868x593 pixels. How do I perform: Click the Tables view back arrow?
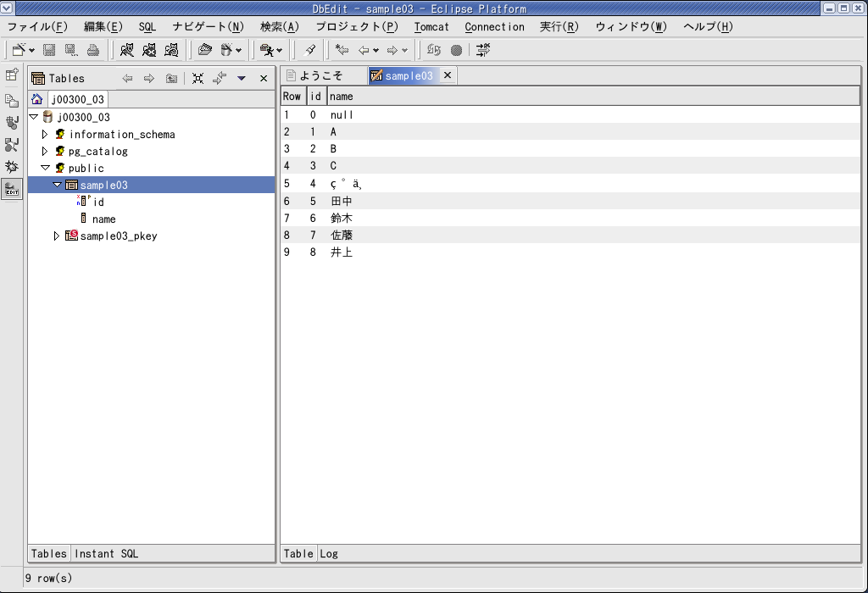tap(127, 79)
